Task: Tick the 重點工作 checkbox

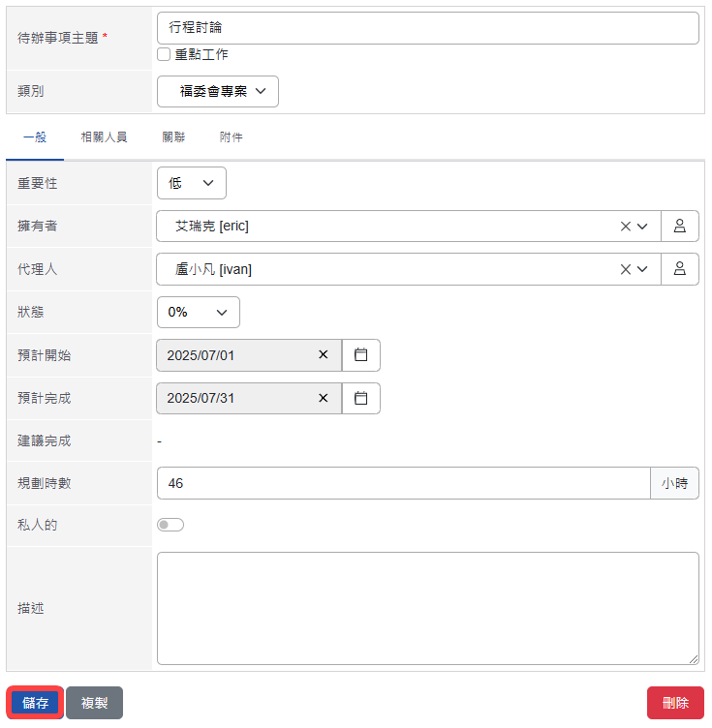Action: click(164, 54)
